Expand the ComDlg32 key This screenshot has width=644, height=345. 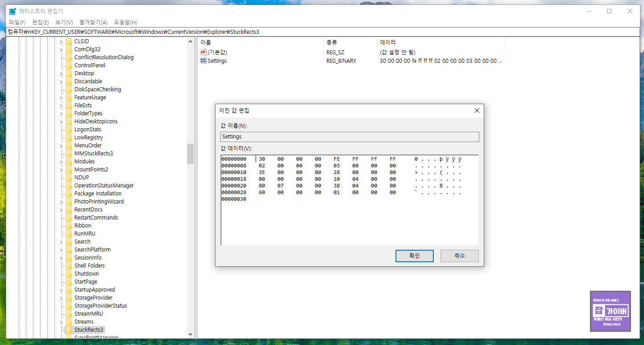(x=61, y=49)
